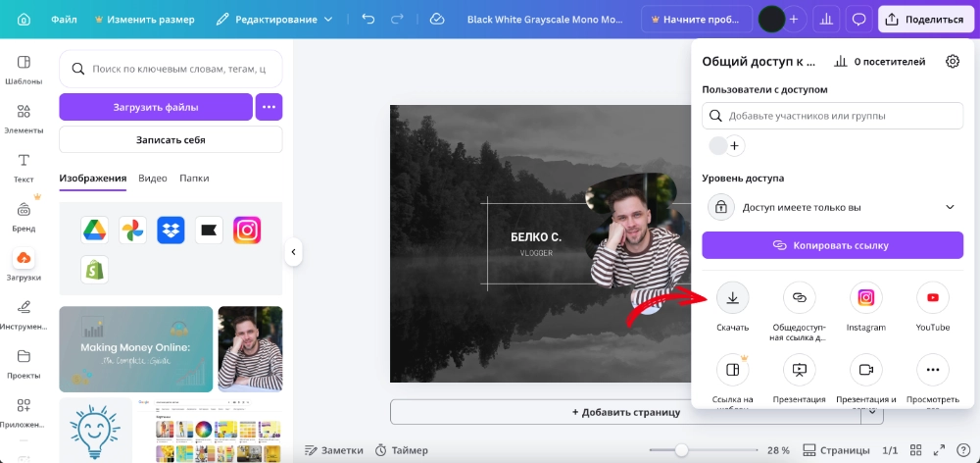Open Презентация и запись camera icon
Image resolution: width=980 pixels, height=463 pixels.
[866, 370]
